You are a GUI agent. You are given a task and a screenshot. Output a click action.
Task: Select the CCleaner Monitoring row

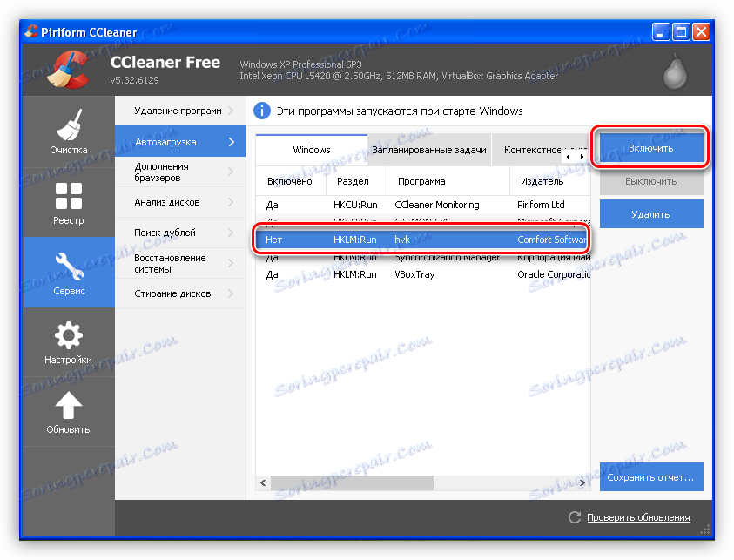coord(422,205)
